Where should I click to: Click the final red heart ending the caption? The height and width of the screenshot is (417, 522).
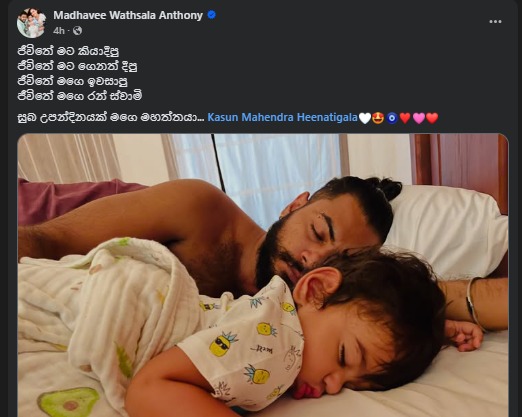(x=432, y=118)
